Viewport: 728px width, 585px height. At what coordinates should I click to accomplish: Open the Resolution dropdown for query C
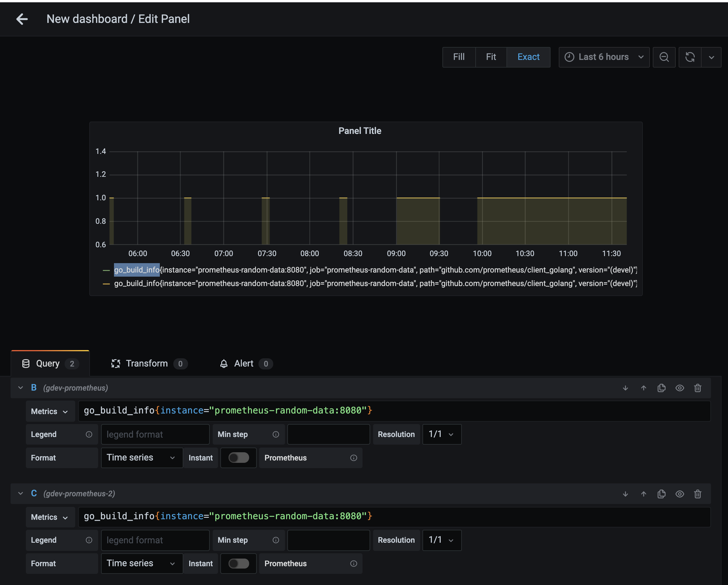tap(442, 540)
